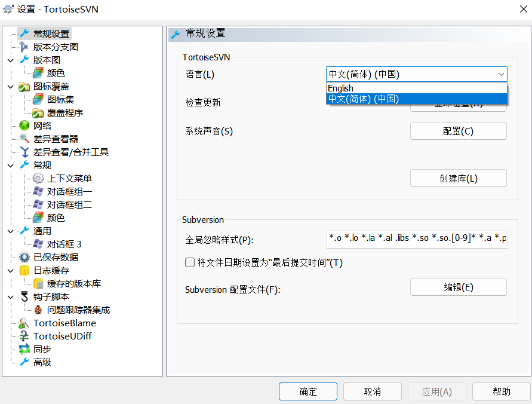This screenshot has height=404, width=532.
Task: Click the color icon under 版本图
Action: click(x=38, y=73)
